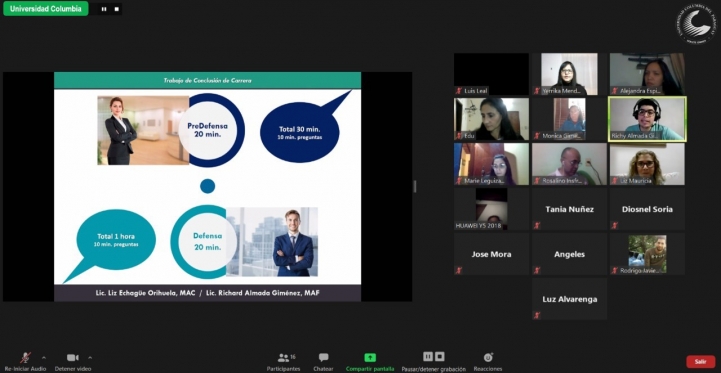This screenshot has width=721, height=373.
Task: Click the green Compartir pantalla icon
Action: pos(370,357)
